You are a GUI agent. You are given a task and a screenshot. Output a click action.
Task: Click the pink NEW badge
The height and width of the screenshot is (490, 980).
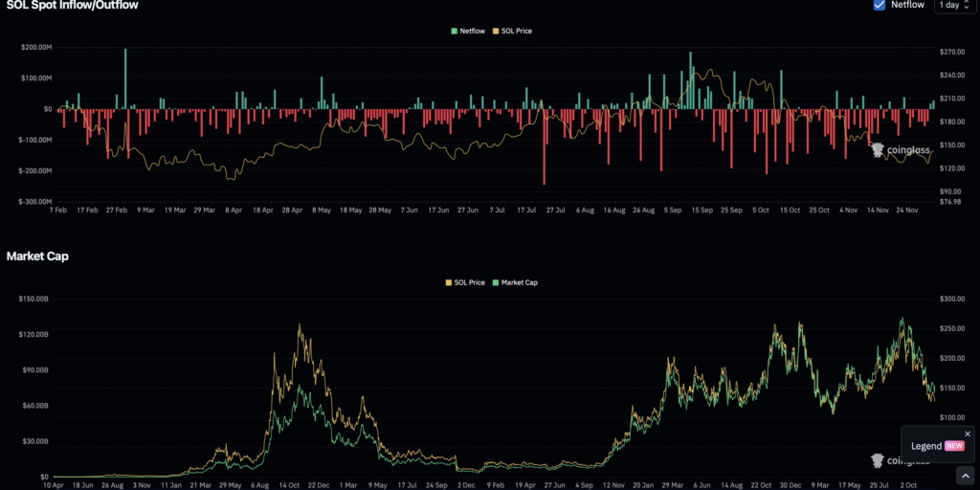coord(954,446)
